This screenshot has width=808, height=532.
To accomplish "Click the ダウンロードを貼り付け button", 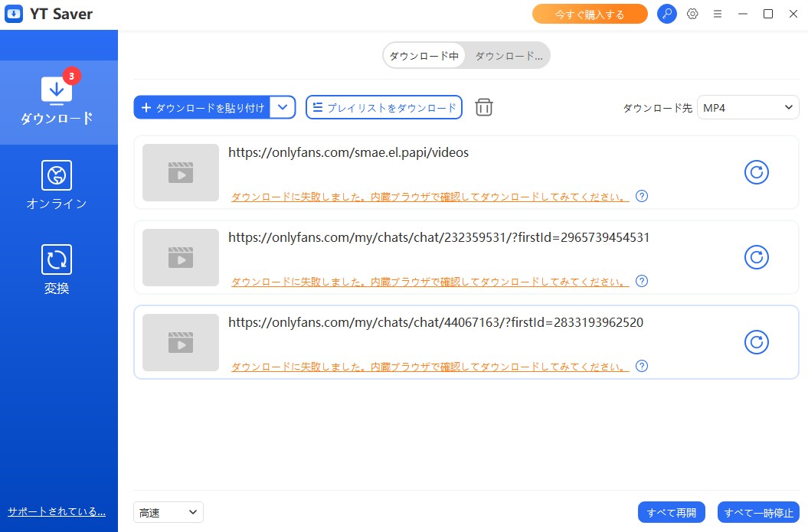I will (x=202, y=108).
